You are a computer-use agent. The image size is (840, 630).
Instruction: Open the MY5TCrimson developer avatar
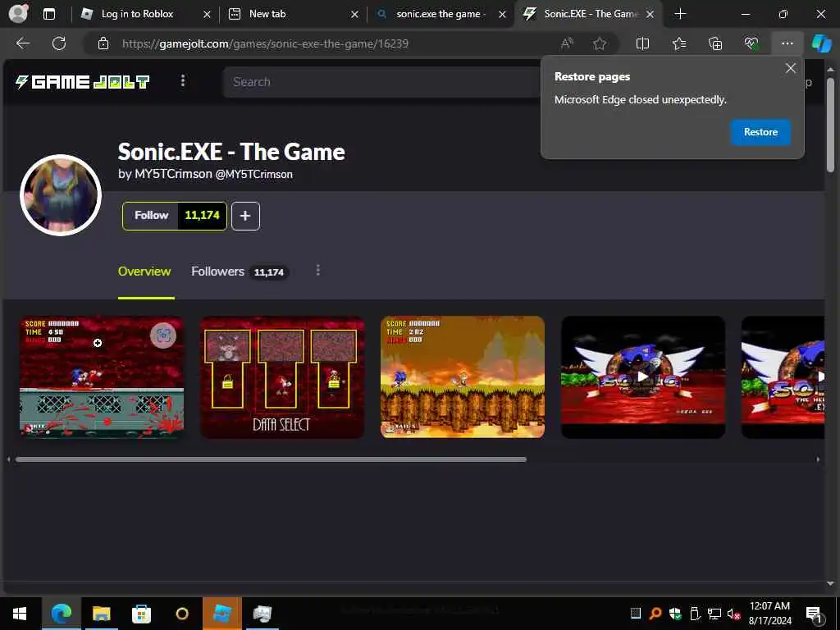click(61, 195)
